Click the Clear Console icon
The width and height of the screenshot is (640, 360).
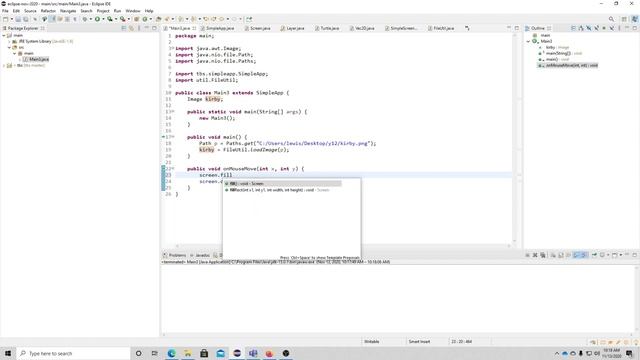click(x=553, y=255)
